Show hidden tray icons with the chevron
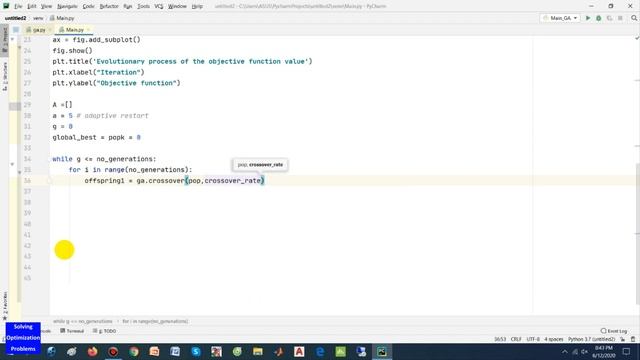Image resolution: width=640 pixels, height=360 pixels. pyautogui.click(x=564, y=351)
